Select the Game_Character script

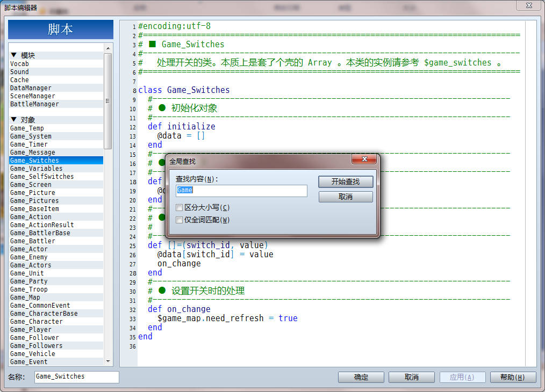coord(56,322)
